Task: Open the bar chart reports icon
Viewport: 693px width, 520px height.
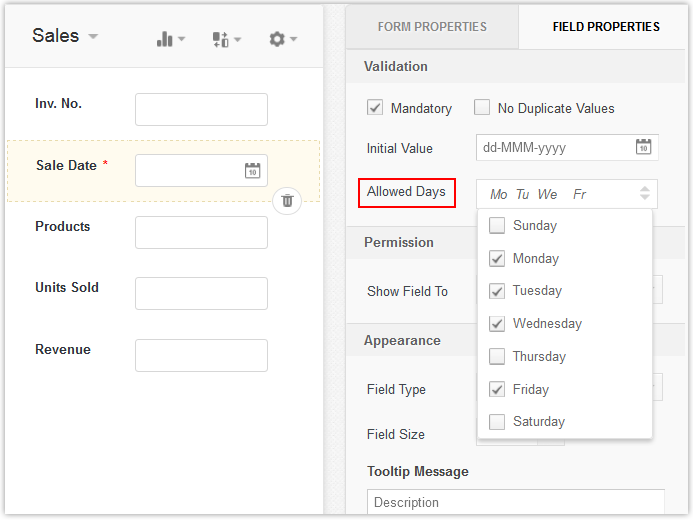Action: [x=170, y=39]
